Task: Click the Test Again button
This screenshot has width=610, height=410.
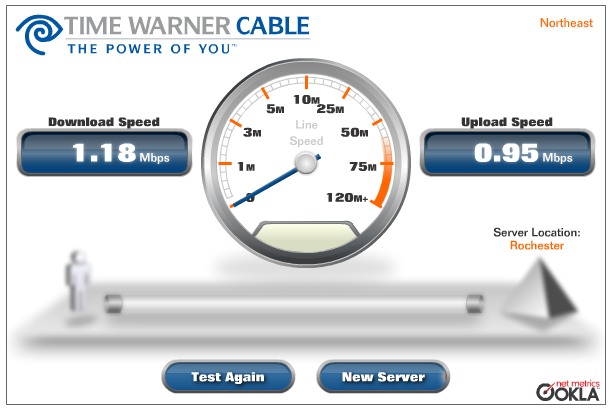Action: pyautogui.click(x=228, y=376)
